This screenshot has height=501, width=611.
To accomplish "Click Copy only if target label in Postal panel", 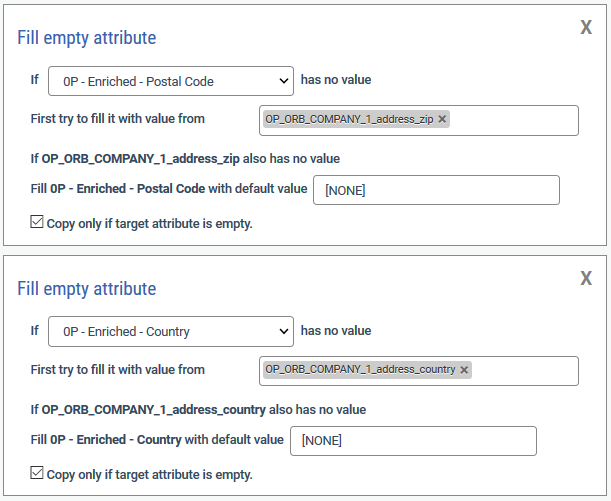I will [150, 224].
